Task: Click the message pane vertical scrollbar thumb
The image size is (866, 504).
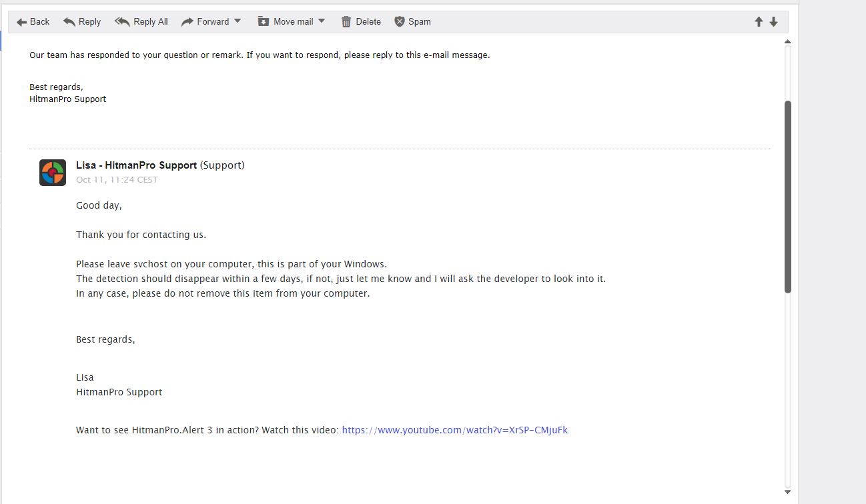Action: tap(787, 197)
